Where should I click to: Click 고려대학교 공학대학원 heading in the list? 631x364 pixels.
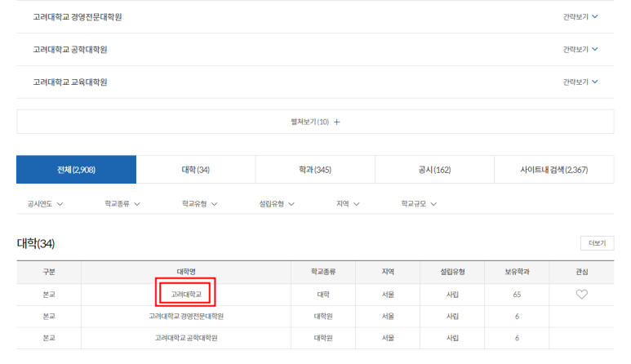click(x=70, y=50)
